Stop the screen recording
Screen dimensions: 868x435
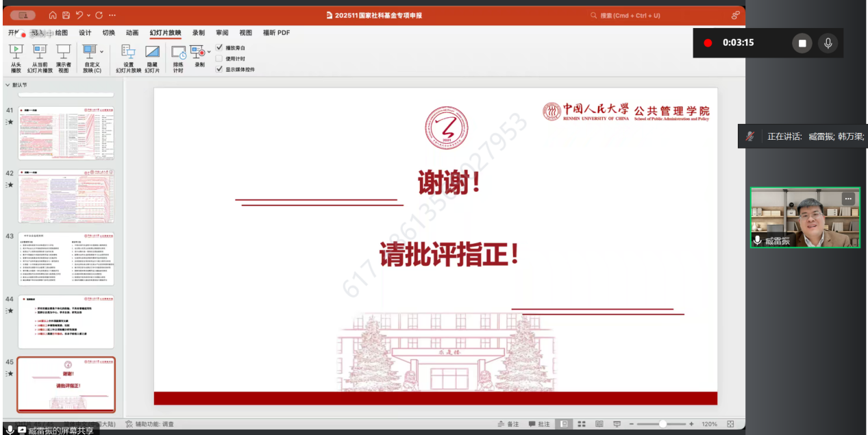pyautogui.click(x=802, y=43)
